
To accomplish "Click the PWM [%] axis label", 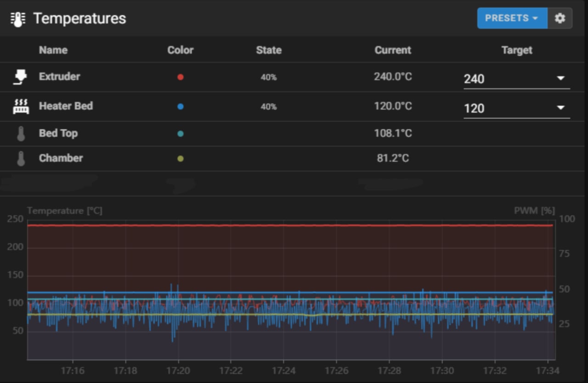I will tap(534, 211).
